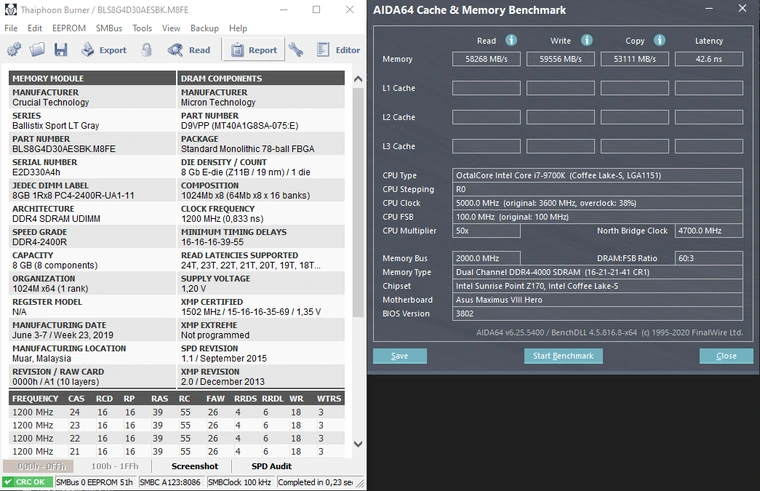This screenshot has height=491, width=760.
Task: Click the gear settings icon in Thaiphoon Burner toolbar
Action: (14, 49)
